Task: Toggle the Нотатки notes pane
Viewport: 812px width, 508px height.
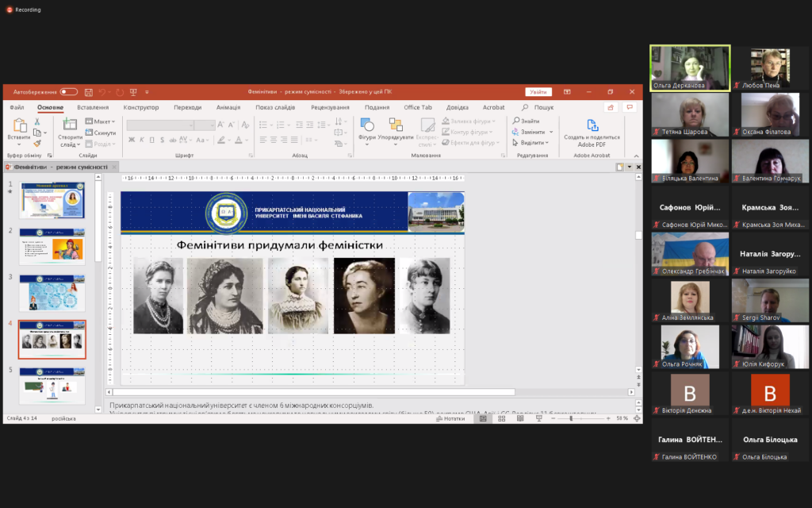Action: tap(450, 418)
